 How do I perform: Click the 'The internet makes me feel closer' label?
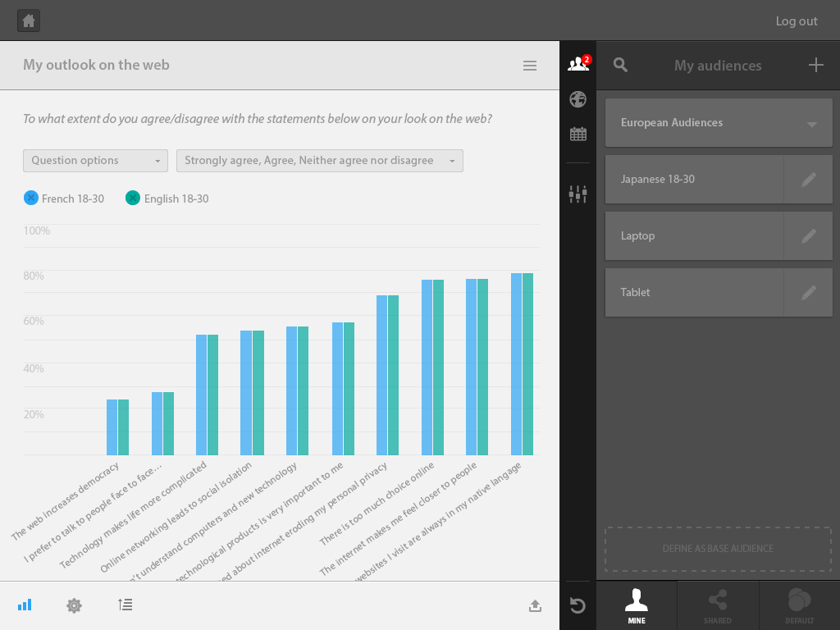(x=398, y=519)
